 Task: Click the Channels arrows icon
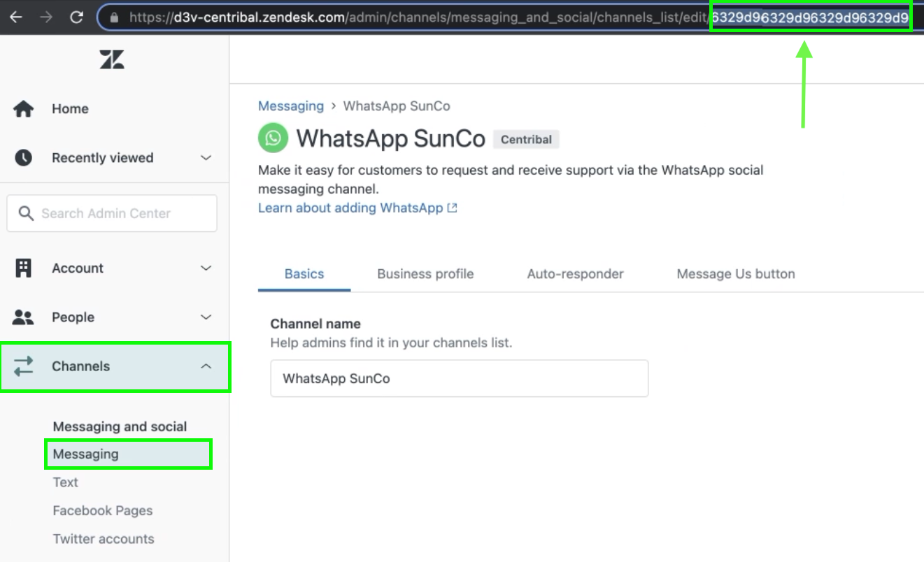(24, 366)
